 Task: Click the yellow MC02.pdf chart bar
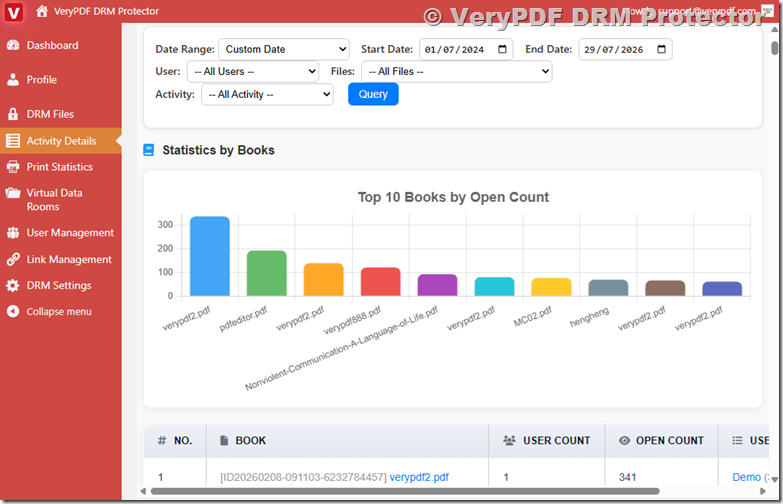551,287
